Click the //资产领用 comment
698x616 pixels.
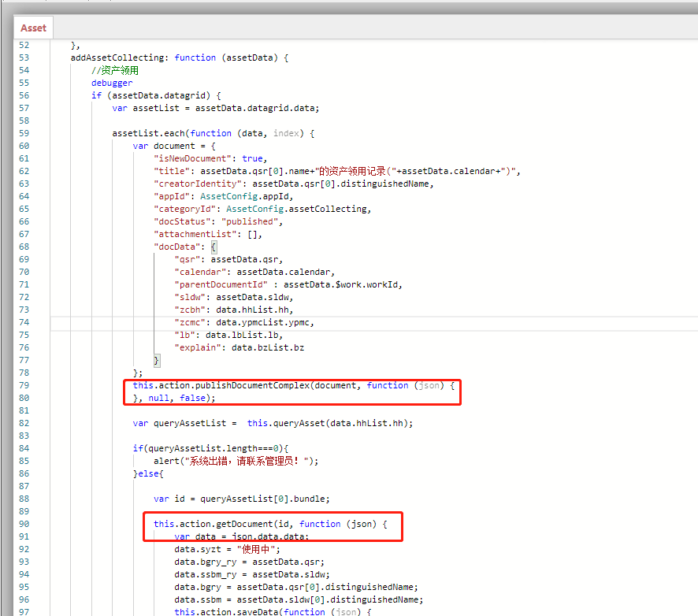pos(115,70)
